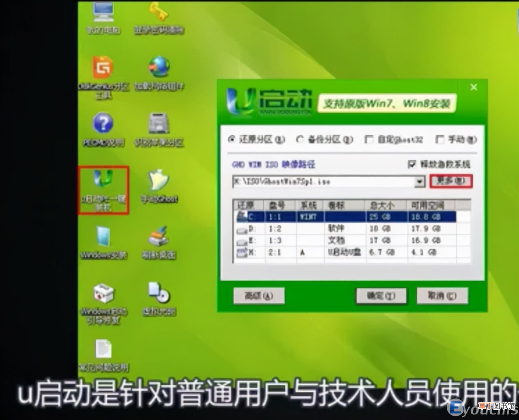Screen dimensions: 519x420
Task: Click the M: USB drive icon in list
Action: pos(242,253)
